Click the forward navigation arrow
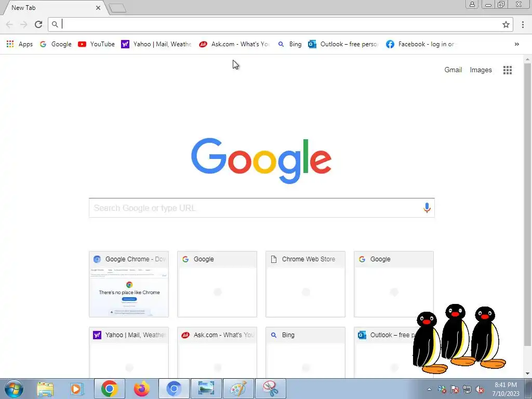This screenshot has width=532, height=399. point(24,24)
